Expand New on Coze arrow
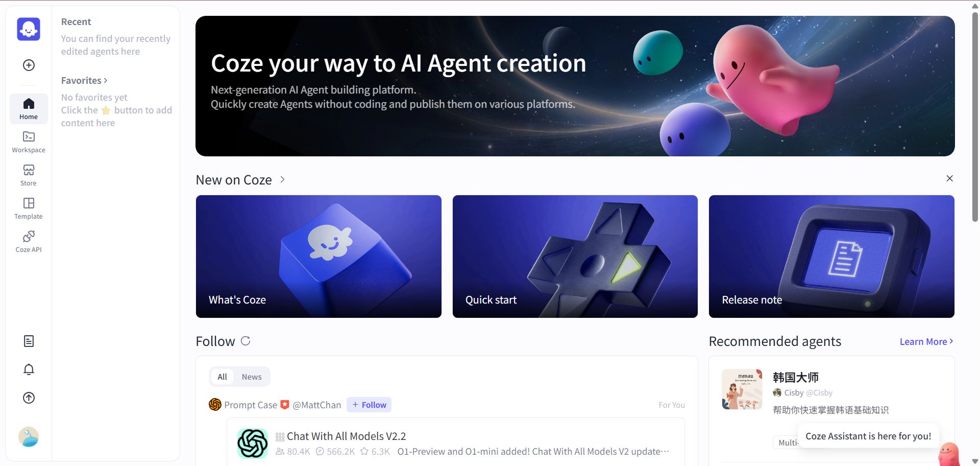This screenshot has width=980, height=466. click(282, 179)
